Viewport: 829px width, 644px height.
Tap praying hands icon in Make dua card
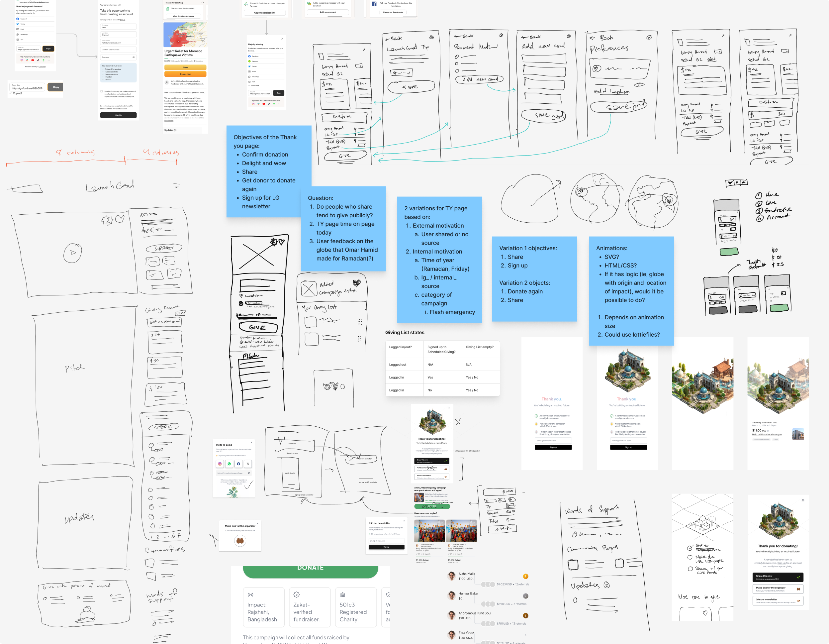240,540
